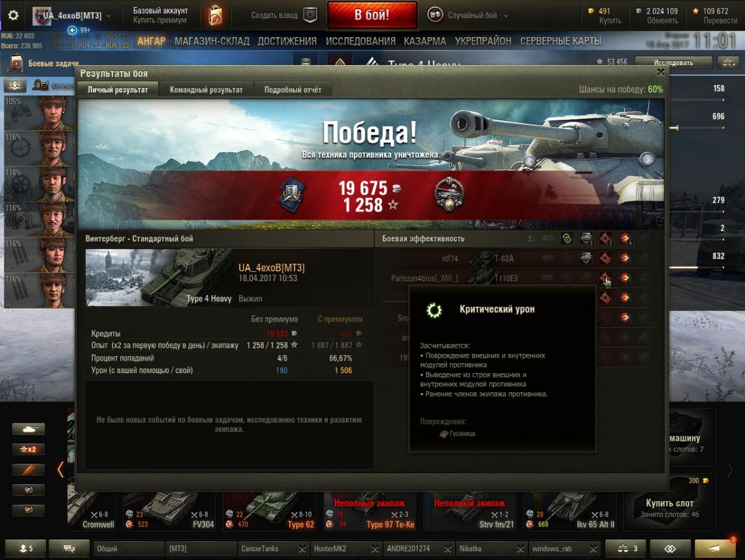Open the chat channels speech-bubble button

click(x=70, y=549)
